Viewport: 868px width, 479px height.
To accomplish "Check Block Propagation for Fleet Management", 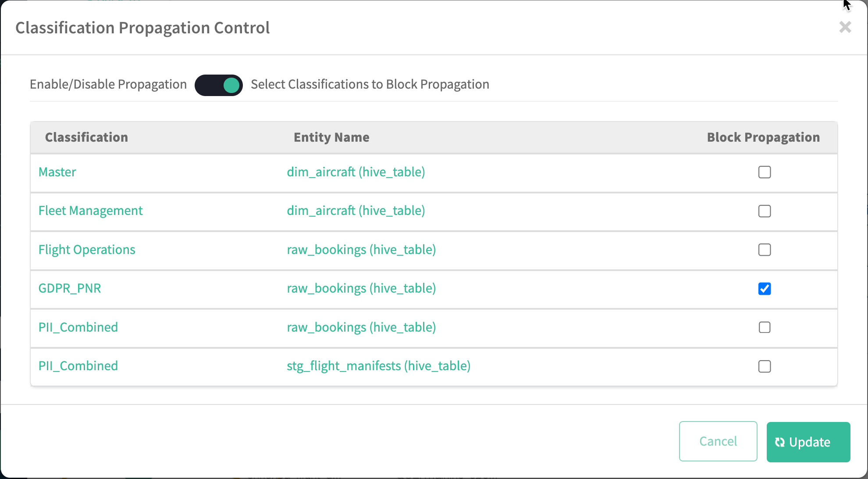I will (x=764, y=211).
